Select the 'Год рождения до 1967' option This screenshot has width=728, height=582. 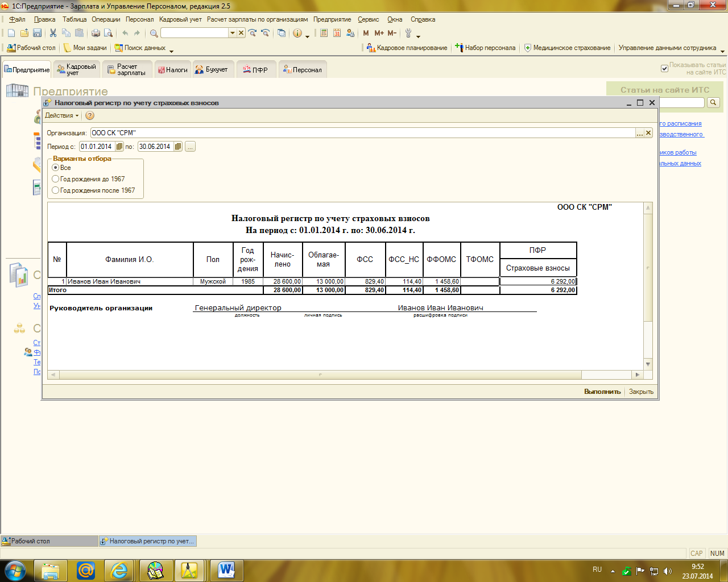coord(56,179)
